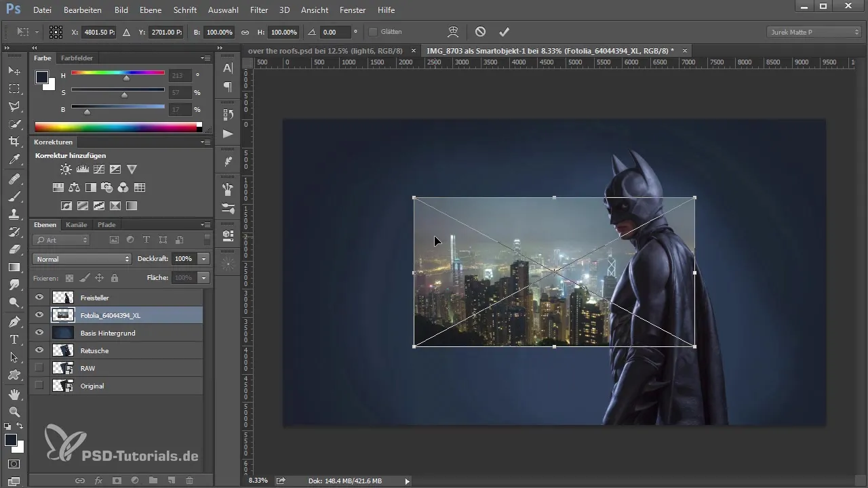Viewport: 868px width, 488px height.
Task: Open the Farbe panel flyout menu
Action: (205, 58)
